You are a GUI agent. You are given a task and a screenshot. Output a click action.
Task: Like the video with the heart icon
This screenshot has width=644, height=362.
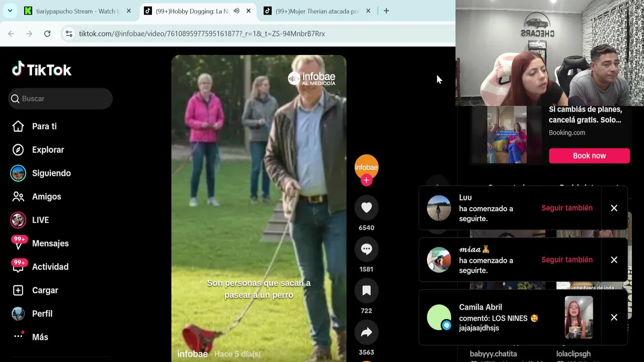coord(366,208)
